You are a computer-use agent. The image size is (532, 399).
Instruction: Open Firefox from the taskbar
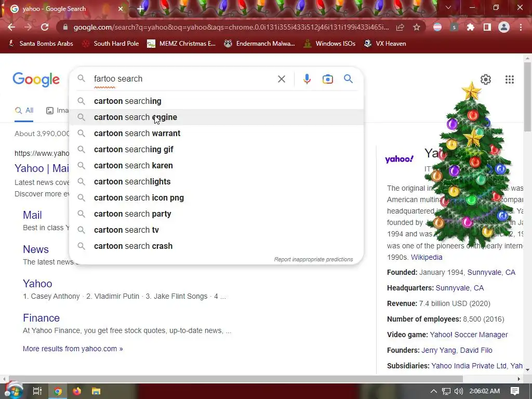pyautogui.click(x=77, y=391)
